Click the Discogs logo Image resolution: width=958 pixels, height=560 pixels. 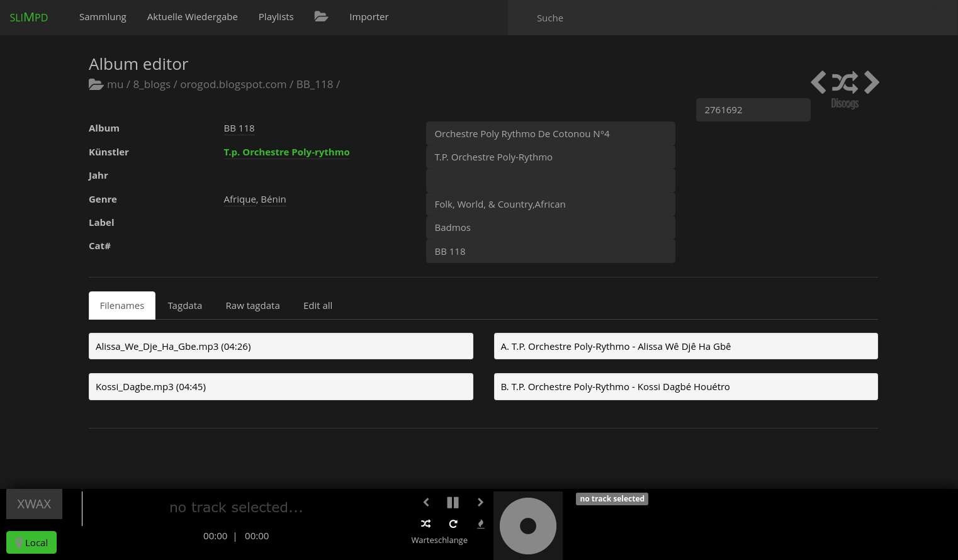pyautogui.click(x=845, y=104)
